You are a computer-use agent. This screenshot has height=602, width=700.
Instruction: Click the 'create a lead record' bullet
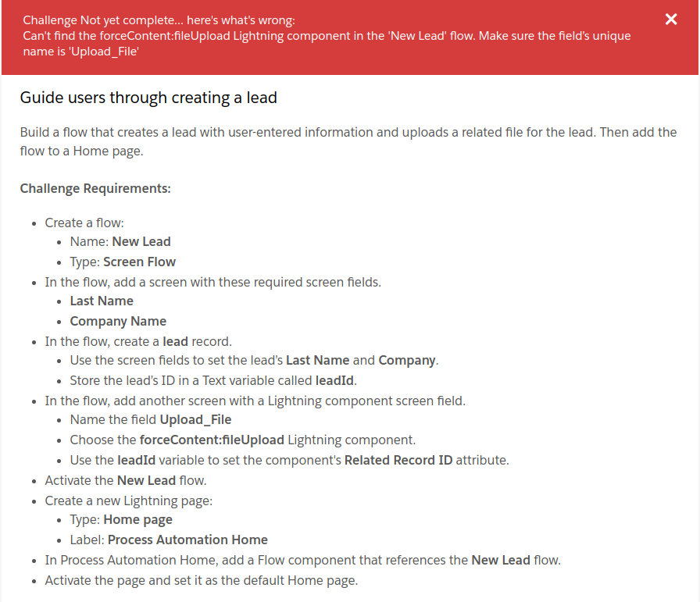pos(138,341)
